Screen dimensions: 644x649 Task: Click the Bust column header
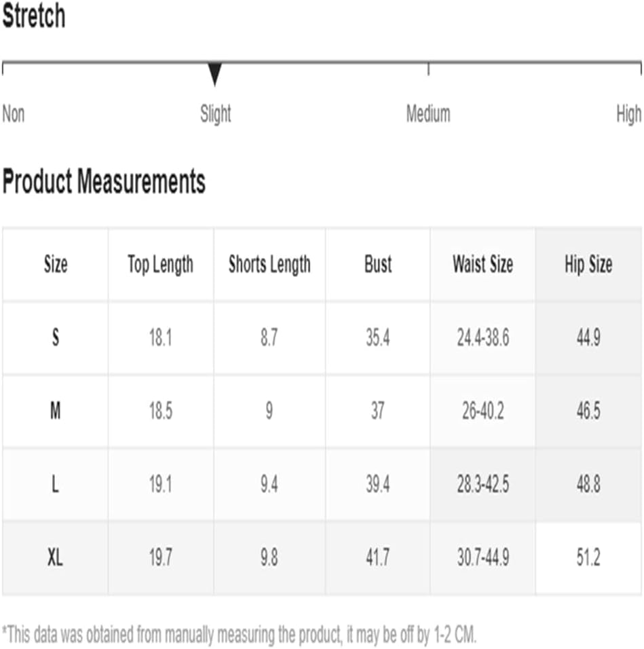coord(377,264)
